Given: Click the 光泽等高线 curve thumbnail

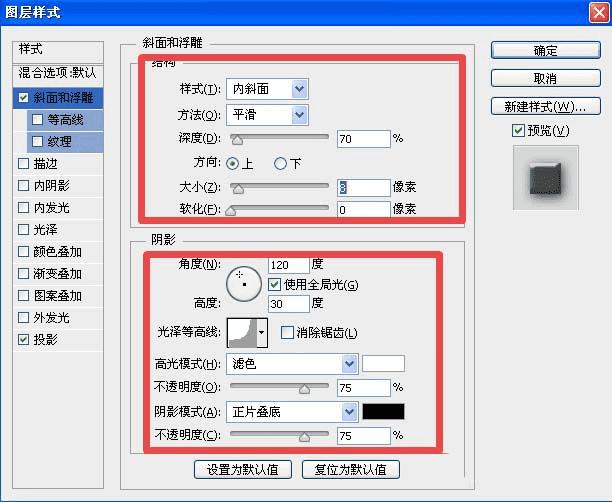Looking at the screenshot, I should click(242, 333).
